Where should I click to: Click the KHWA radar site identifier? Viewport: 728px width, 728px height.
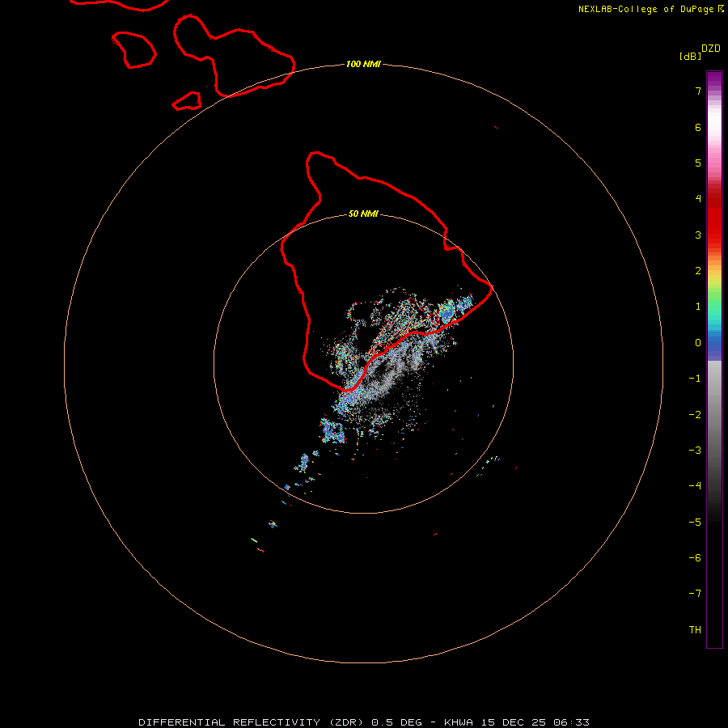[459, 722]
